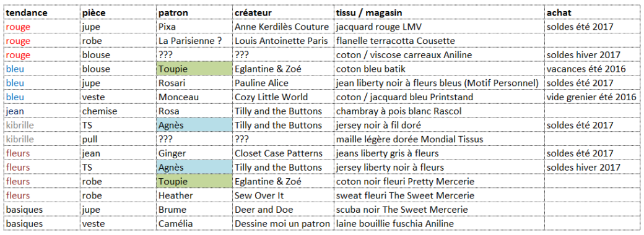
Task: Select the "Heather" pattern cell
Action: pos(194,195)
